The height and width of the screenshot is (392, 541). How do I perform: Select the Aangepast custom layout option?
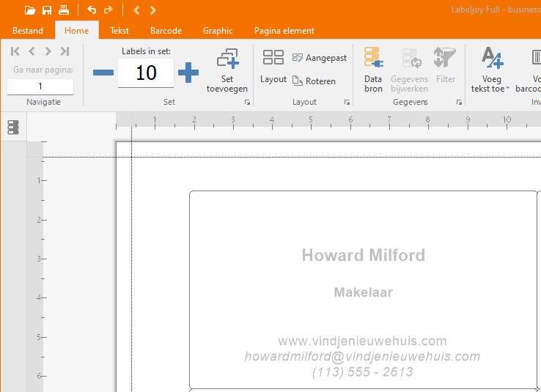(x=319, y=58)
